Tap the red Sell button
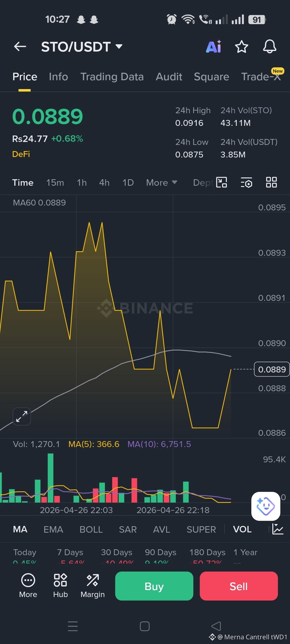The width and height of the screenshot is (290, 644). coord(239,586)
